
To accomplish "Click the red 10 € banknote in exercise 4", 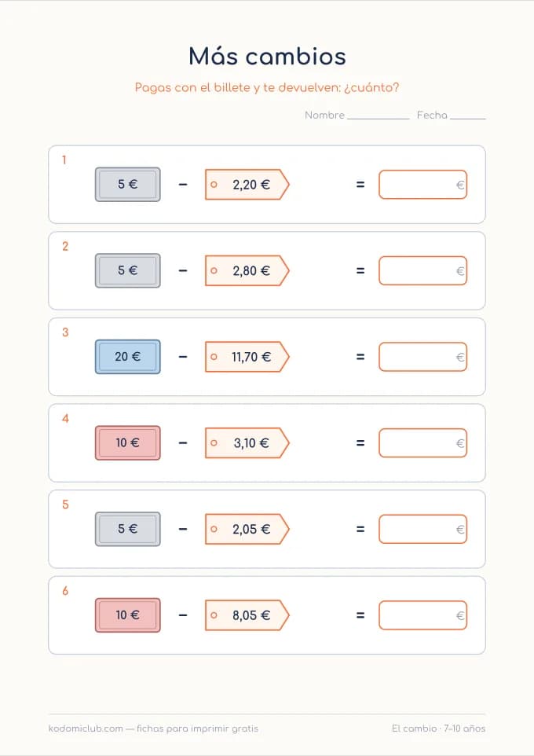I will click(x=128, y=442).
